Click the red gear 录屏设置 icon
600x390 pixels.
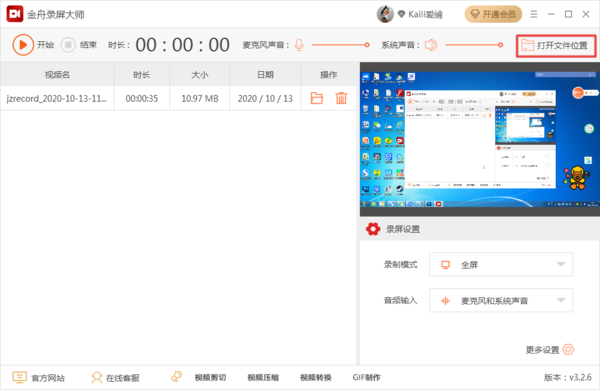(373, 229)
